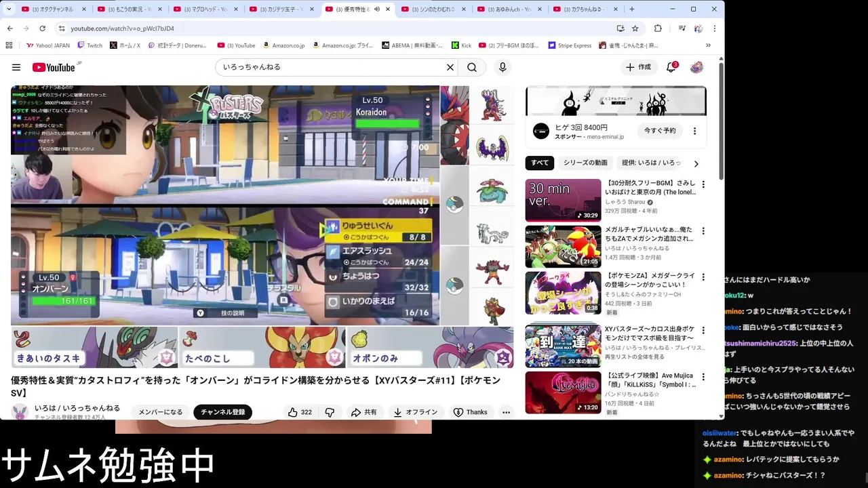Select the 提供: いろは filter chip

click(651, 163)
